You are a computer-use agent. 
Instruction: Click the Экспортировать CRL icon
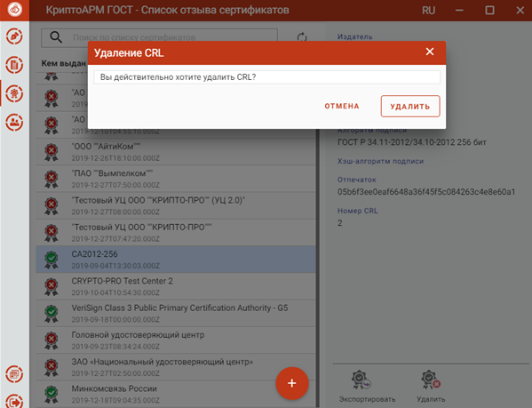click(x=361, y=380)
